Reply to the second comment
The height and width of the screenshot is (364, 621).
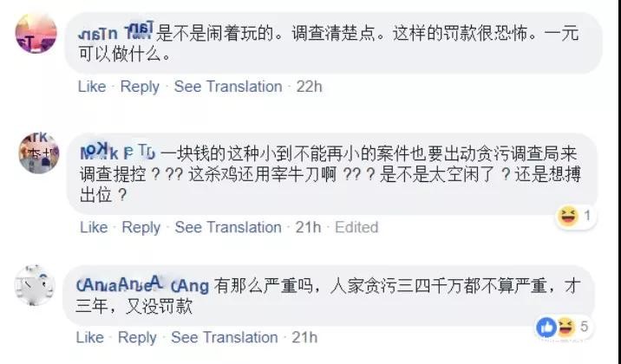pyautogui.click(x=141, y=227)
